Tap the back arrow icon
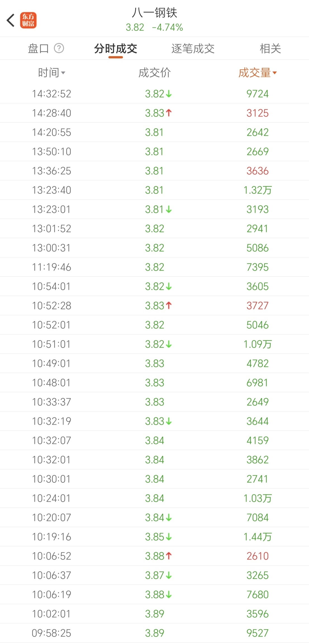This screenshot has height=644, width=309. pos(11,20)
